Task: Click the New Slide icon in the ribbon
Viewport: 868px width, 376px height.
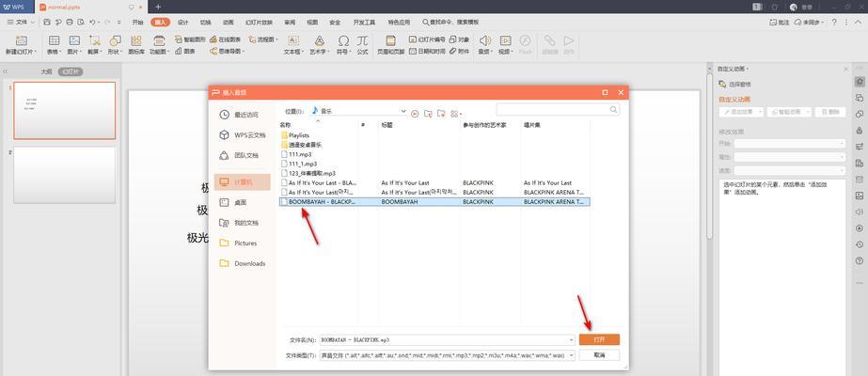Action: 21,40
